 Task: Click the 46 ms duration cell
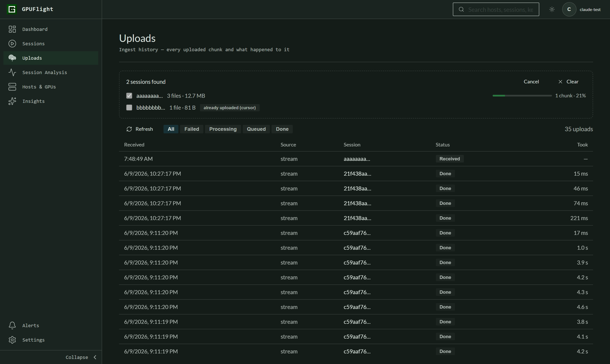[x=581, y=188]
